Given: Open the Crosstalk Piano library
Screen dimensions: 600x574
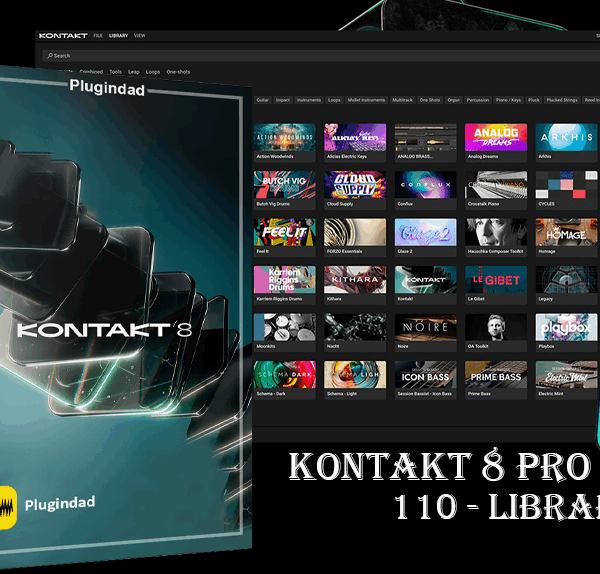Looking at the screenshot, I should [496, 189].
